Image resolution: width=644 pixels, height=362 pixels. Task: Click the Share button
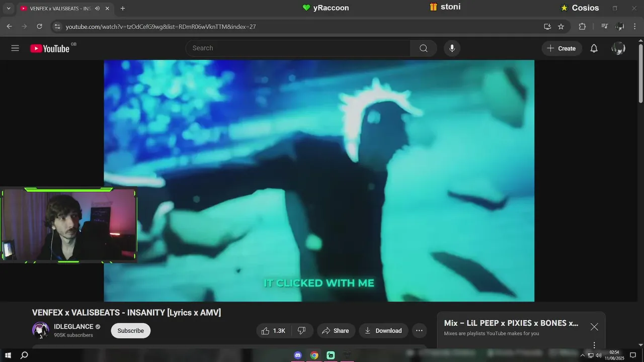click(x=336, y=330)
